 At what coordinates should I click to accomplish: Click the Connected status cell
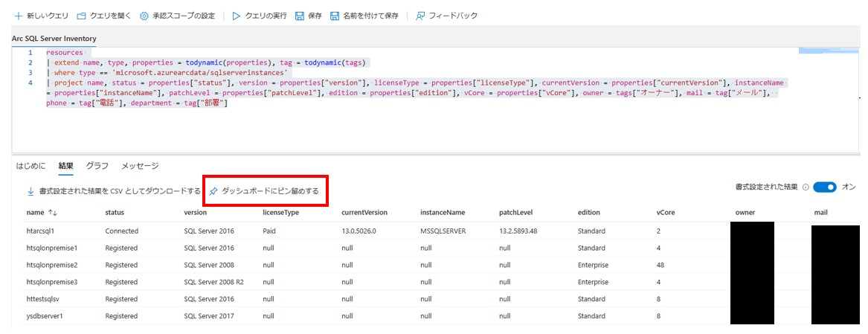click(x=122, y=231)
